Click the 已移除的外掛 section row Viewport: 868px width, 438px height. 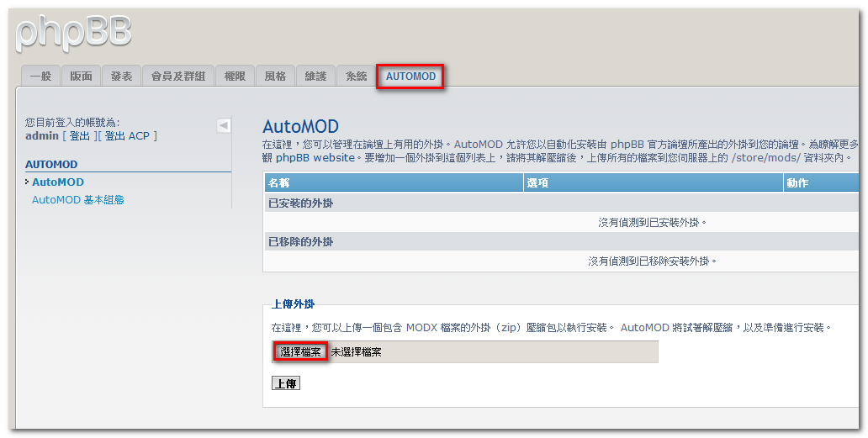(561, 241)
